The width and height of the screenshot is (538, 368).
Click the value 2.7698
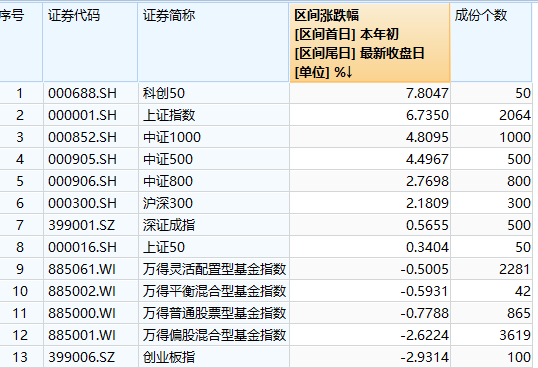coord(427,181)
